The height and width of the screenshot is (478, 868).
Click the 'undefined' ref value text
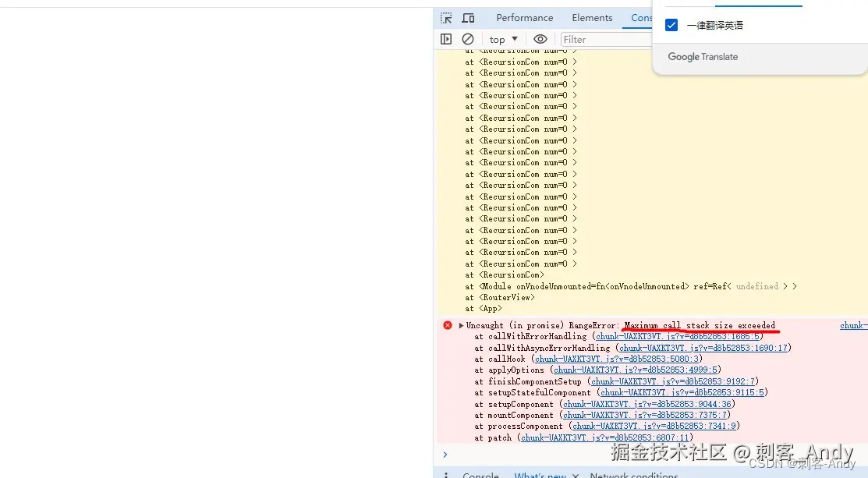(756, 287)
